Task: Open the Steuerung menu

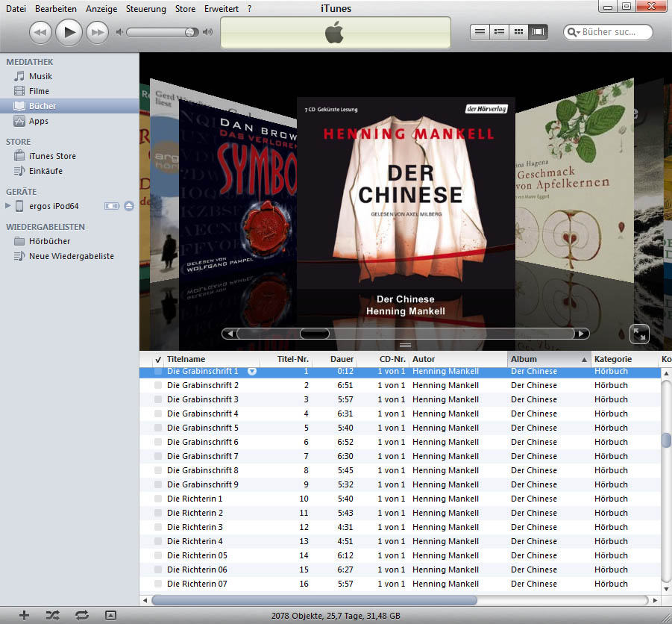Action: coord(145,8)
